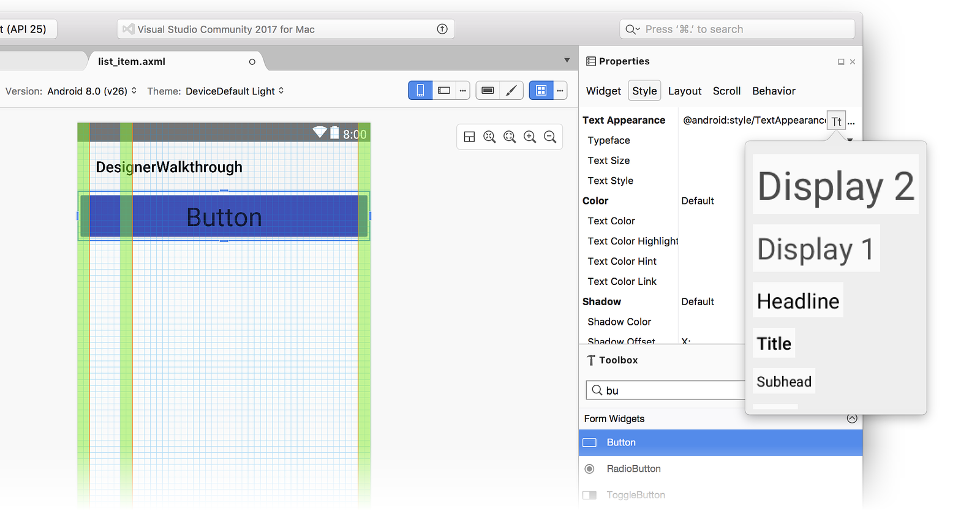The image size is (980, 511).
Task: Click the Text Size property row
Action: click(609, 161)
